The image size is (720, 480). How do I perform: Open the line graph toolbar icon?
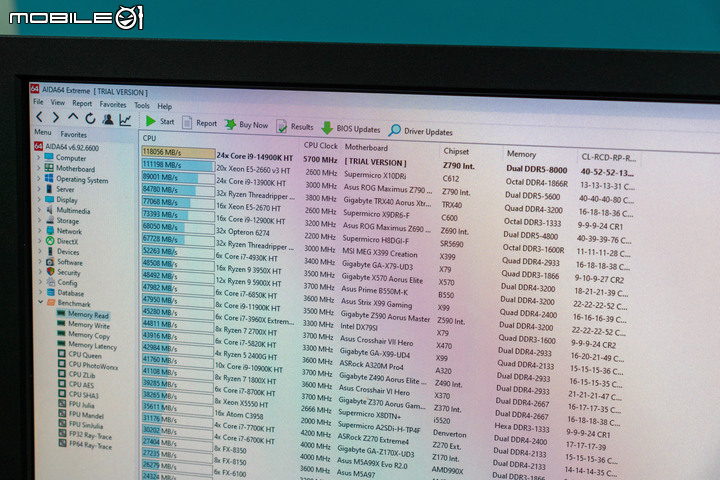(x=125, y=120)
